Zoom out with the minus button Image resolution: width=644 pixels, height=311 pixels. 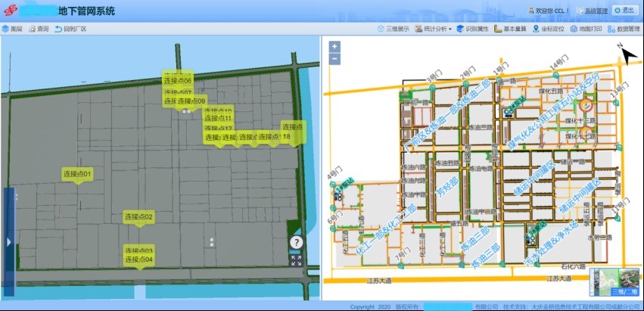(x=334, y=59)
